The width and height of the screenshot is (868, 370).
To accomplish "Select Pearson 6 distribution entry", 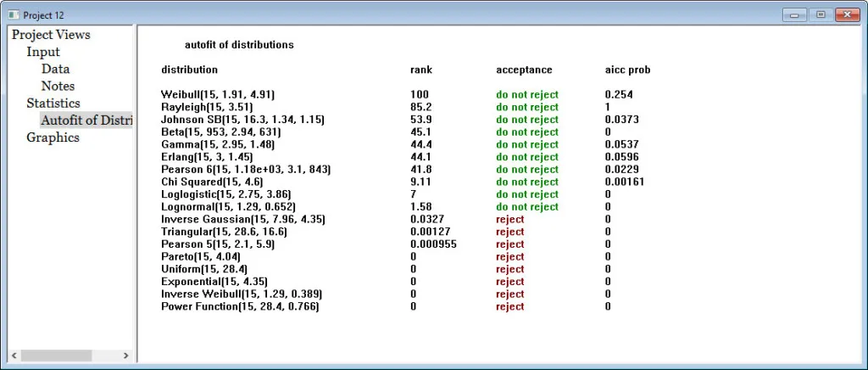I will [246, 170].
